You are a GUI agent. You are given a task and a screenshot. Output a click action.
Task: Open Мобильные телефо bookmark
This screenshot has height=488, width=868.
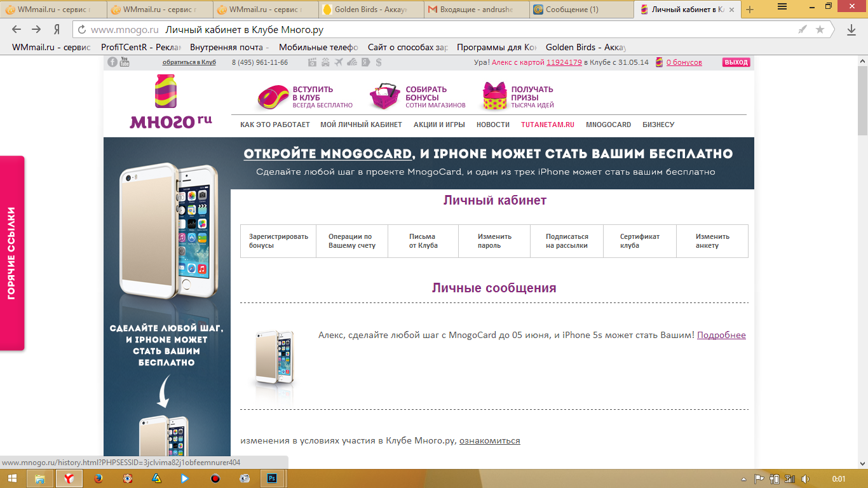tap(318, 47)
